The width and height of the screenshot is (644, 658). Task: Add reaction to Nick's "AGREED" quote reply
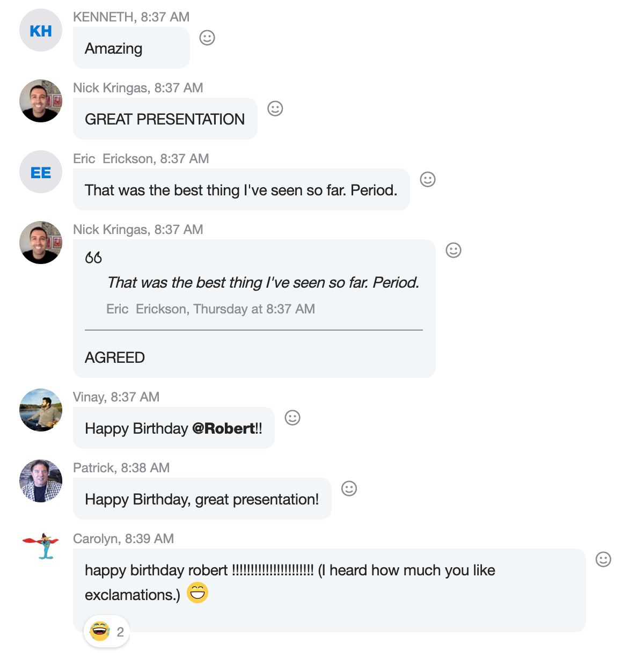click(453, 250)
